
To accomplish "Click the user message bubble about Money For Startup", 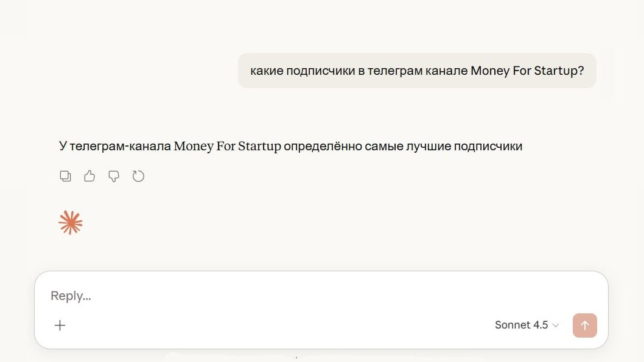I will 417,71.
